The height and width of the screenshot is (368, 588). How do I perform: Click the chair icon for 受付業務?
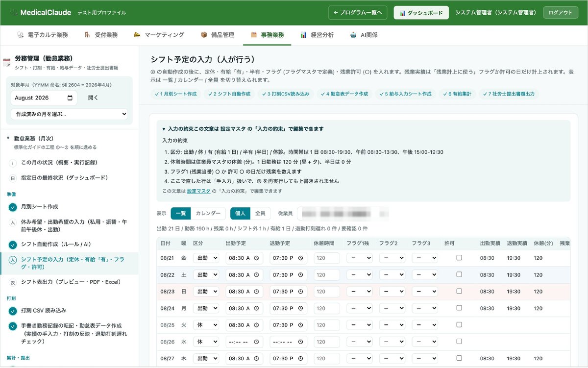(87, 35)
